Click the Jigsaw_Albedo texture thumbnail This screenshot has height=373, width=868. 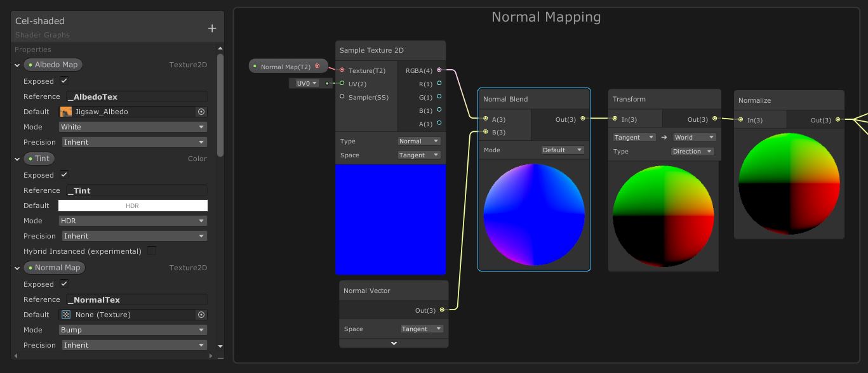[67, 112]
